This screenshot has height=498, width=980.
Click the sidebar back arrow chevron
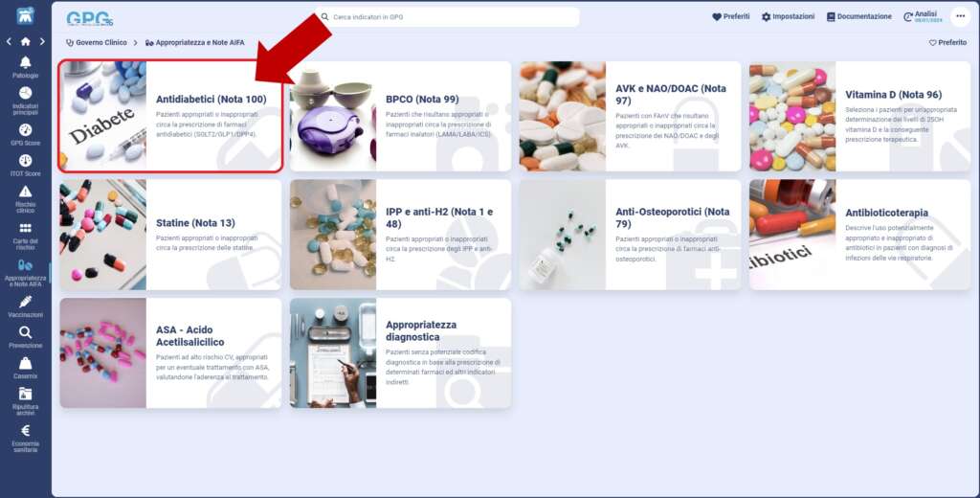pos(9,41)
